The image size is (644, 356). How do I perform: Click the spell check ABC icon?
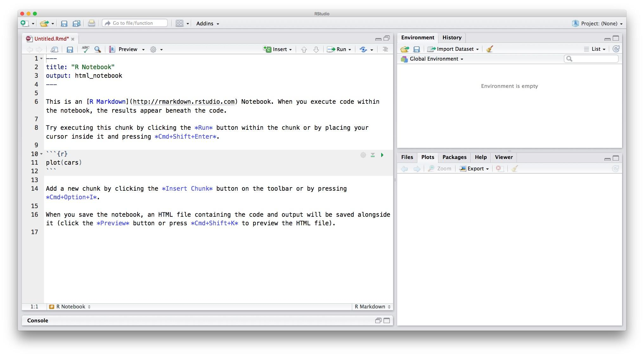(x=85, y=49)
